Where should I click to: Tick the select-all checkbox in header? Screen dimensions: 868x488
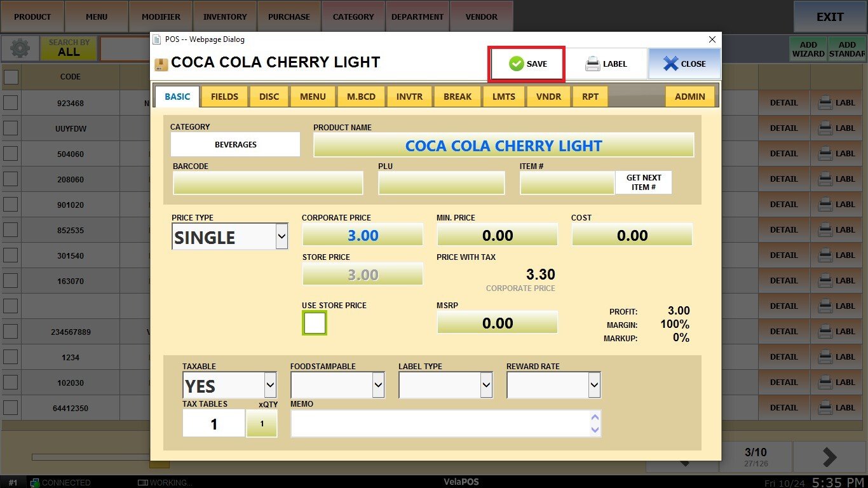coord(11,77)
